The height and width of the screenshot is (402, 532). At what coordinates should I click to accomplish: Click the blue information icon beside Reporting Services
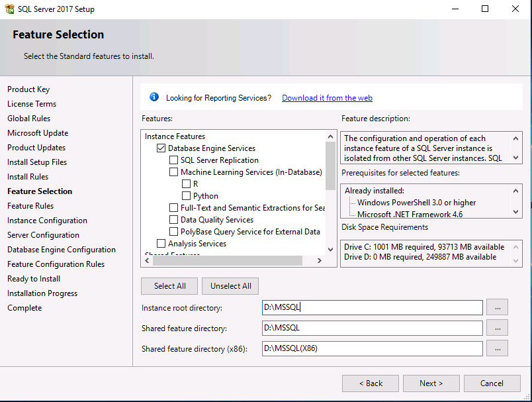pyautogui.click(x=154, y=97)
